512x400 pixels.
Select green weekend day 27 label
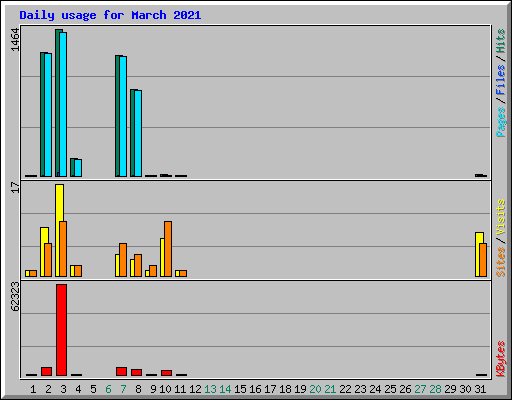tap(420, 389)
